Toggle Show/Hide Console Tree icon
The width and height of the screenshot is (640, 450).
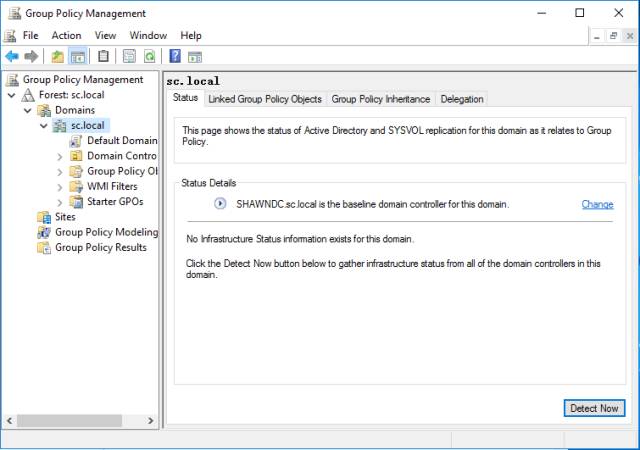tap(78, 56)
